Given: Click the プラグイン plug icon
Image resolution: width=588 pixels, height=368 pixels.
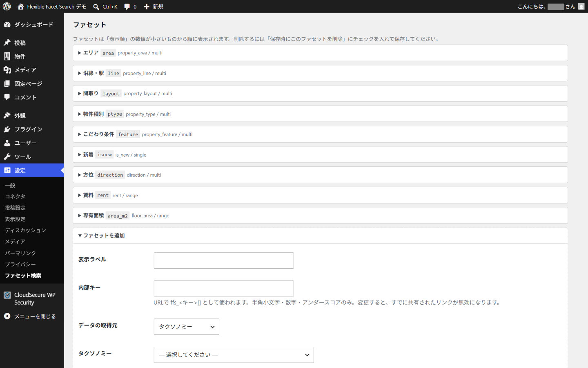Looking at the screenshot, I should (7, 129).
